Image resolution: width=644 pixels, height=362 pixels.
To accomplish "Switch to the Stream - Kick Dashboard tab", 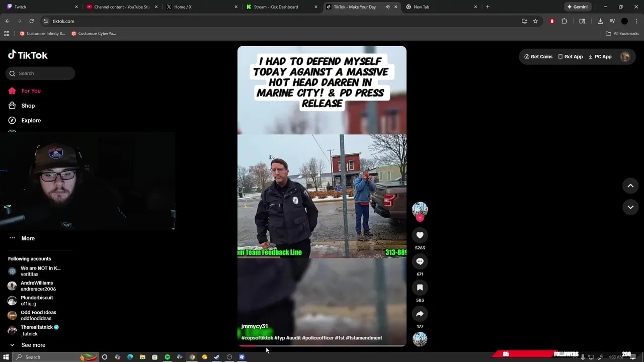I will [282, 7].
